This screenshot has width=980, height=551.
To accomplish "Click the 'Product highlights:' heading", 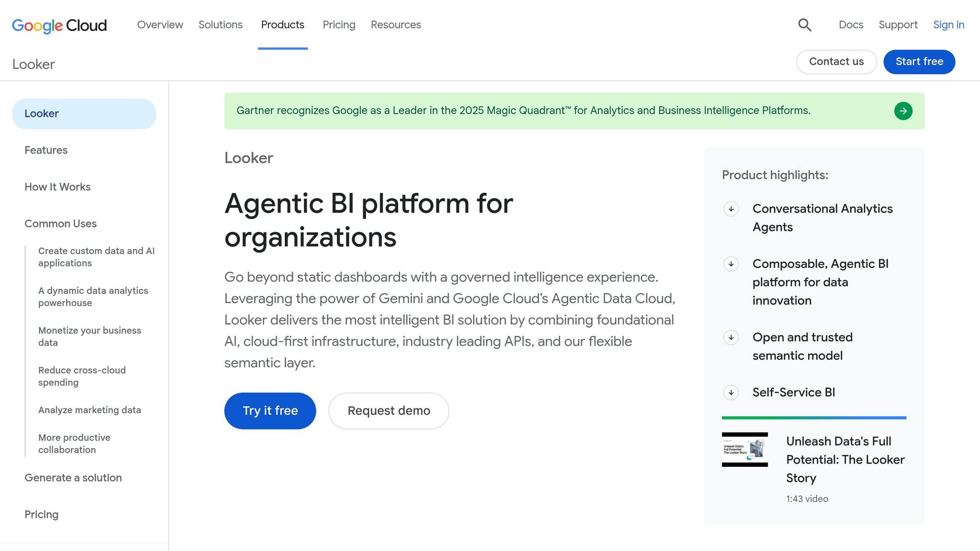I will point(775,175).
